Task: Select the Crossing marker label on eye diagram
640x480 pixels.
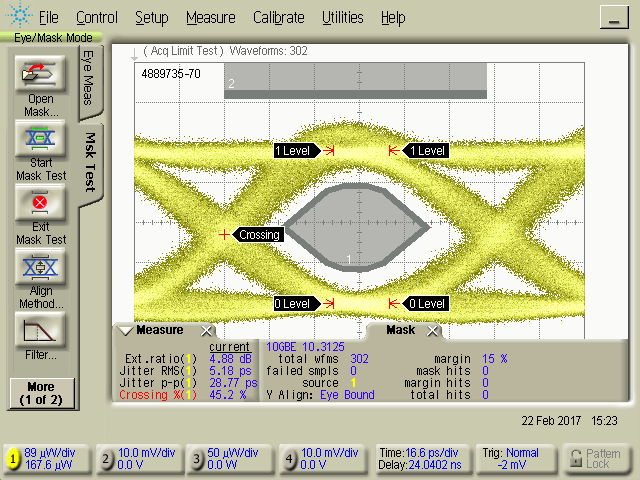Action: pos(259,235)
